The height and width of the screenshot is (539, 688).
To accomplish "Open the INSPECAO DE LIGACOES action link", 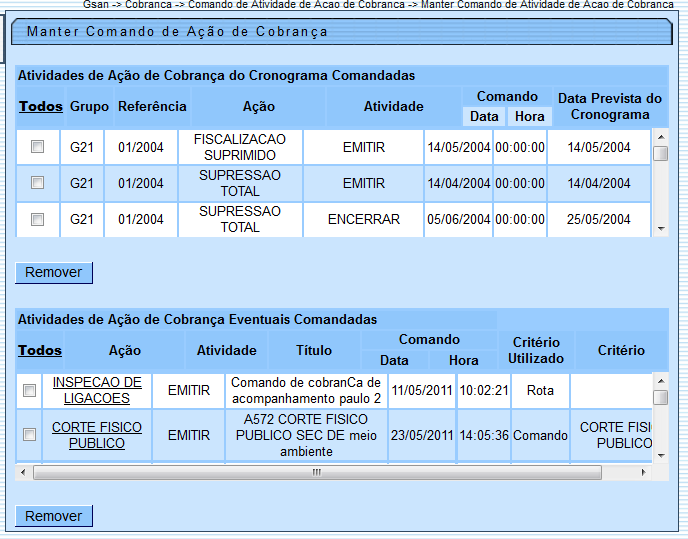I will coord(97,390).
